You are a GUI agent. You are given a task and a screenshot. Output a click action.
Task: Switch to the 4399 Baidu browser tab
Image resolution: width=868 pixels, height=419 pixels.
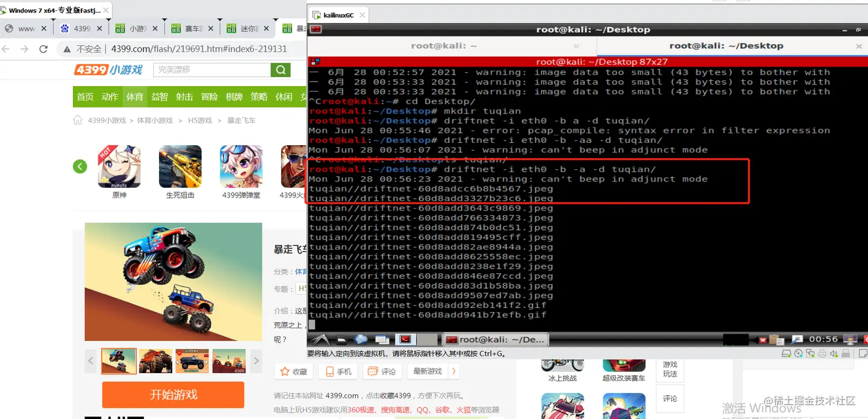80,28
